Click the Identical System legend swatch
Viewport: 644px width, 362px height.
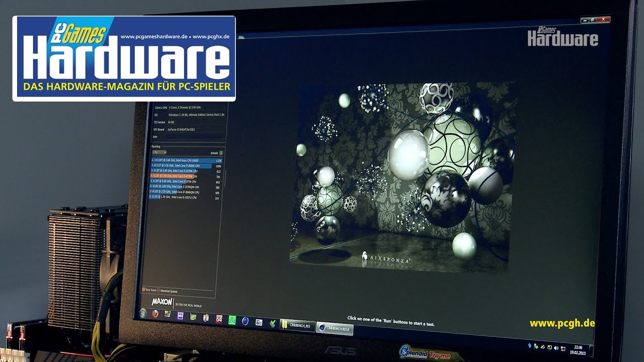coord(158,291)
